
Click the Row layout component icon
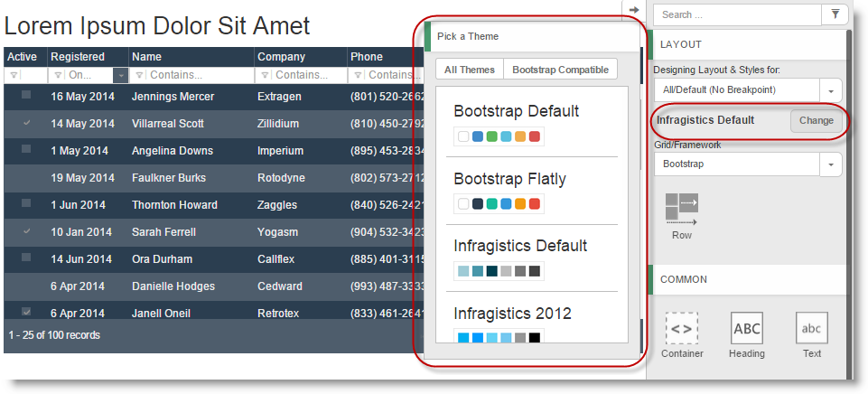click(x=682, y=208)
